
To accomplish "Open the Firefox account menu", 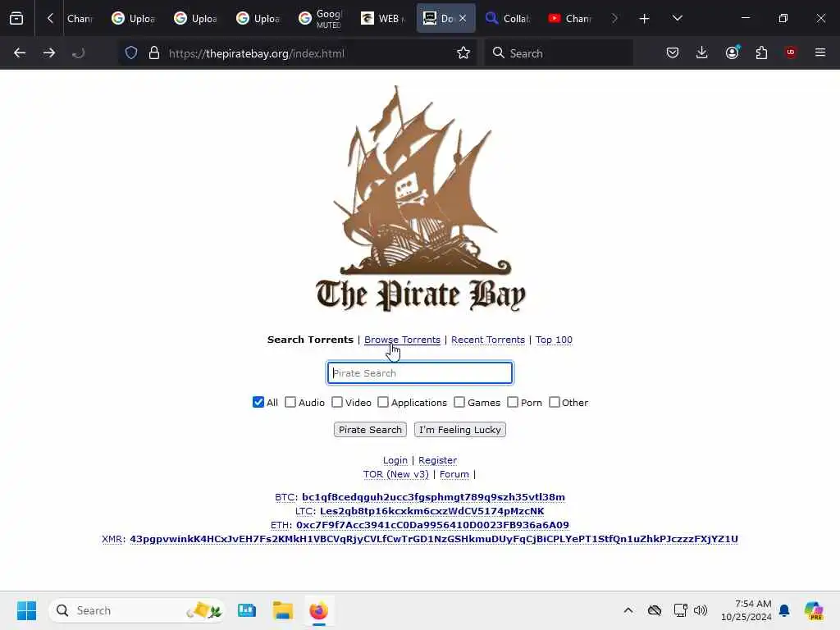I will click(x=732, y=52).
